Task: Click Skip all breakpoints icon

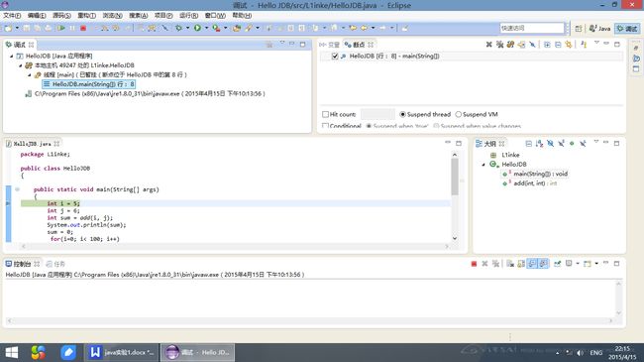Action: click(x=533, y=45)
